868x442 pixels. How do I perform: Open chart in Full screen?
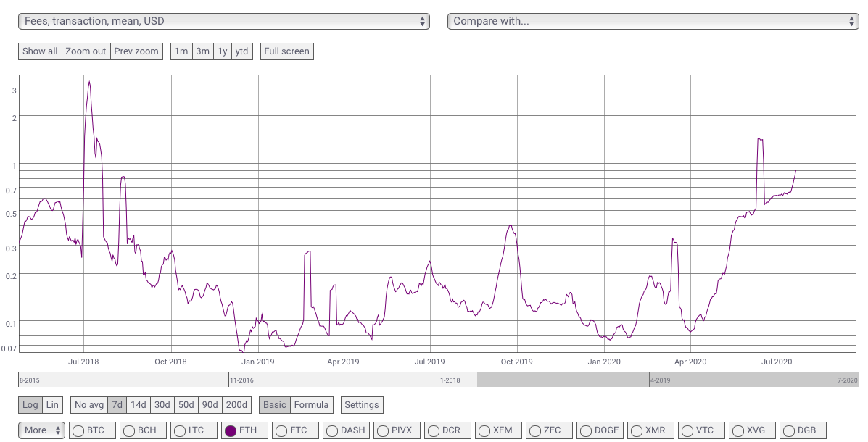pyautogui.click(x=286, y=51)
